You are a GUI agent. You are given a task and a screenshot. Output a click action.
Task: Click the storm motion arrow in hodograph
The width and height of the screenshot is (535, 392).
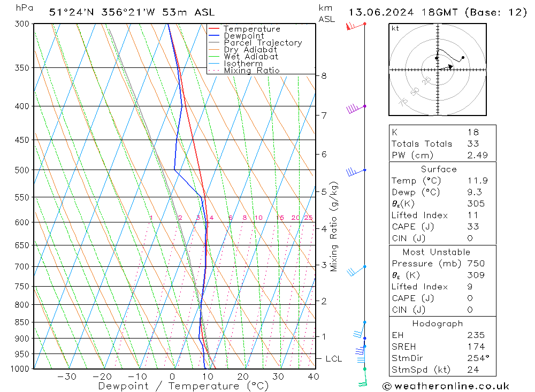tap(446, 67)
